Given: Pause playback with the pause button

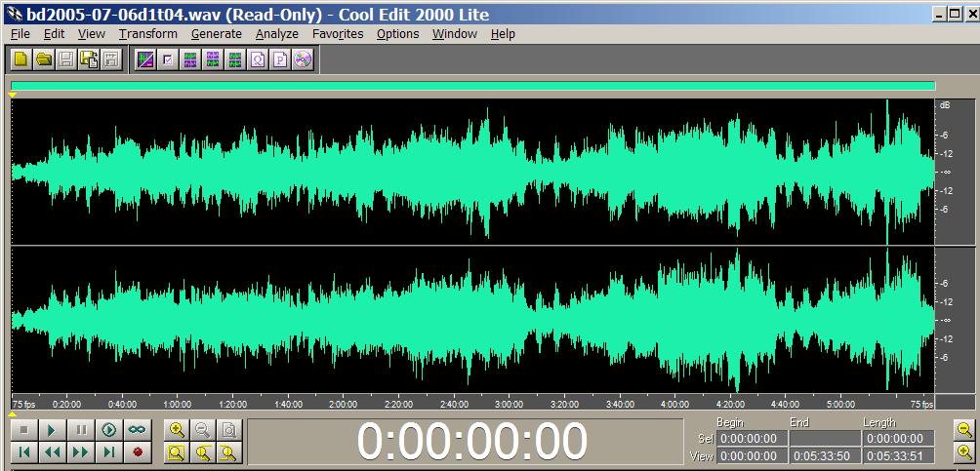Looking at the screenshot, I should [x=81, y=430].
